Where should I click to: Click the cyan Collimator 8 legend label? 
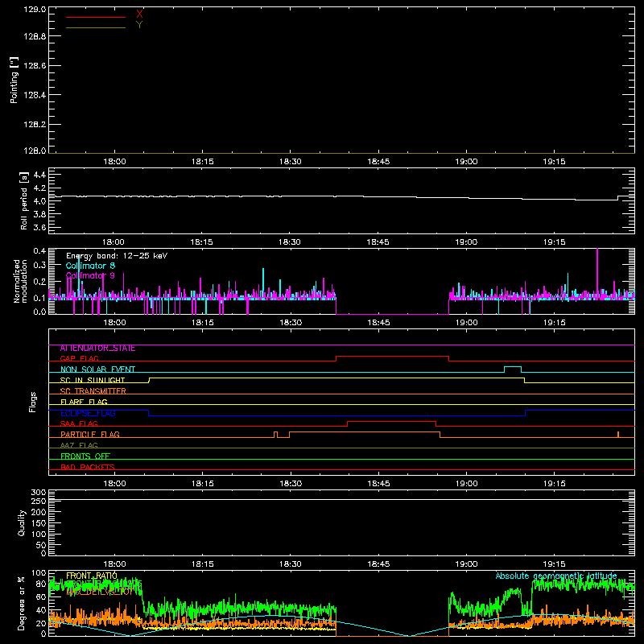(90, 266)
